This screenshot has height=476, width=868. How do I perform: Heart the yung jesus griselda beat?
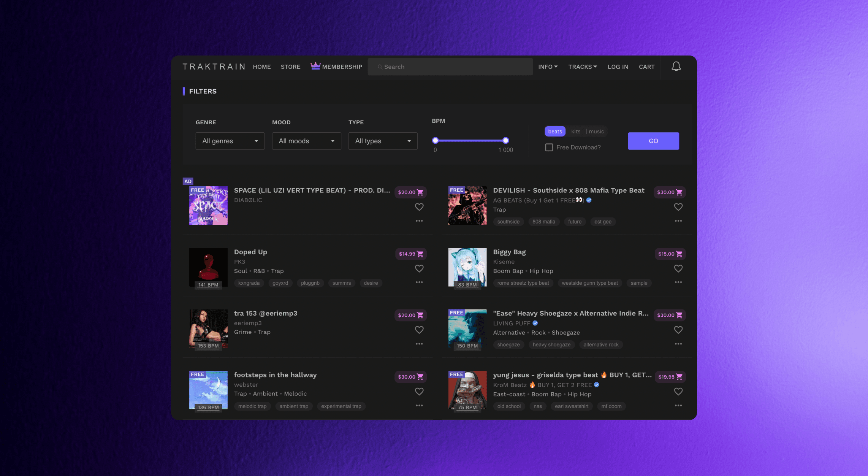[678, 392]
